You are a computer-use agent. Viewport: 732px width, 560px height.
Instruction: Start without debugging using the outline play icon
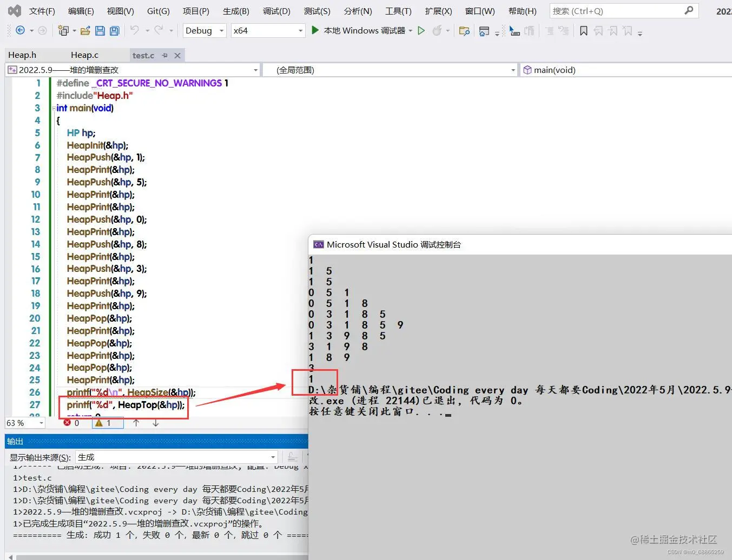point(421,31)
